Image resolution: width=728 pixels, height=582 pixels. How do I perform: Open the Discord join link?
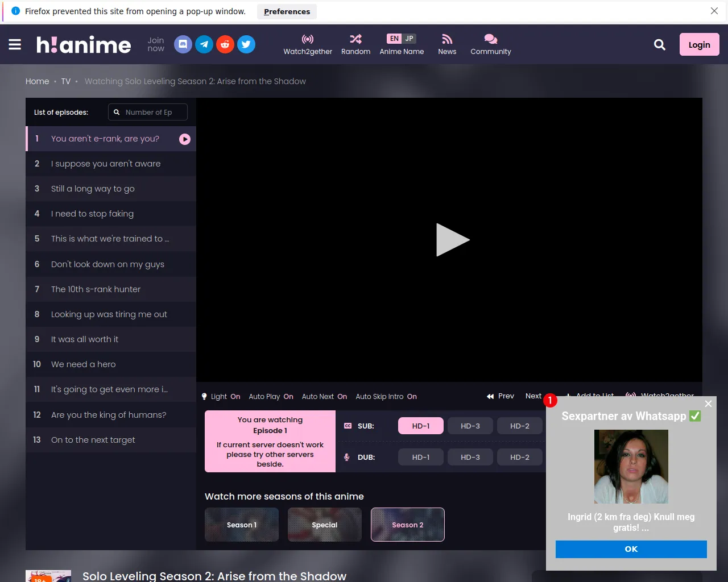coord(183,44)
